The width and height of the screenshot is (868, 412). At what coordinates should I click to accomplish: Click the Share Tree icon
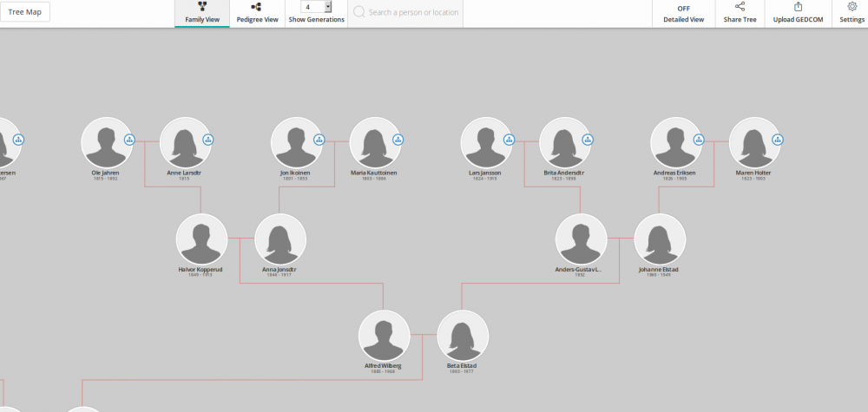[x=739, y=7]
